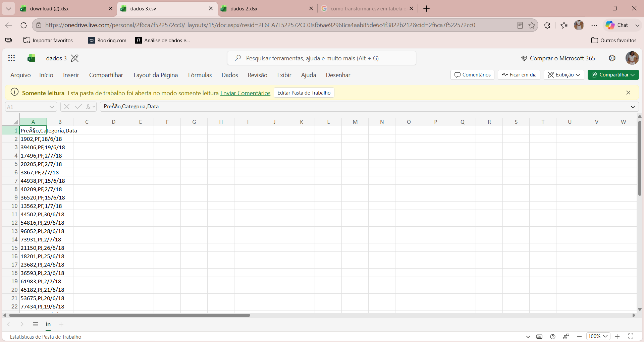Open the Microsoft 365 app launcher grid

click(x=12, y=58)
